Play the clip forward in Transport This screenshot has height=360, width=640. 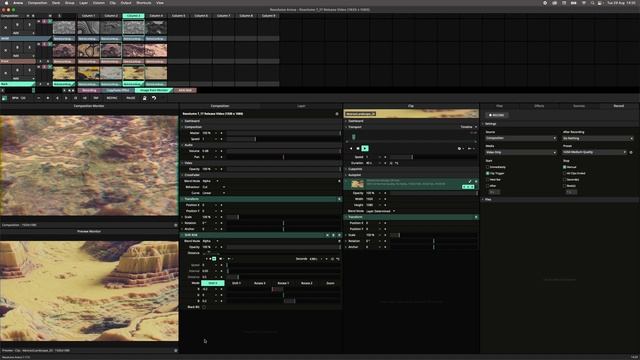point(365,149)
